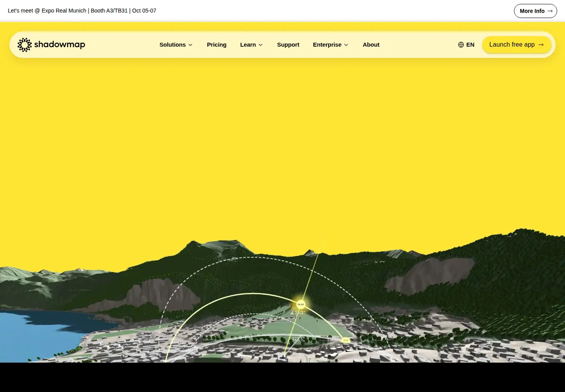Open the About page
565x392 pixels.
click(x=371, y=45)
